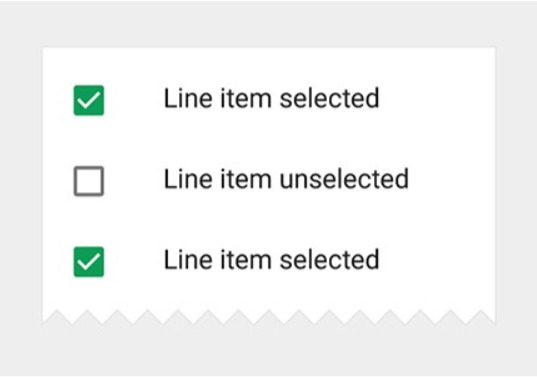Click the bottom 'Line item selected' label text

[271, 260]
